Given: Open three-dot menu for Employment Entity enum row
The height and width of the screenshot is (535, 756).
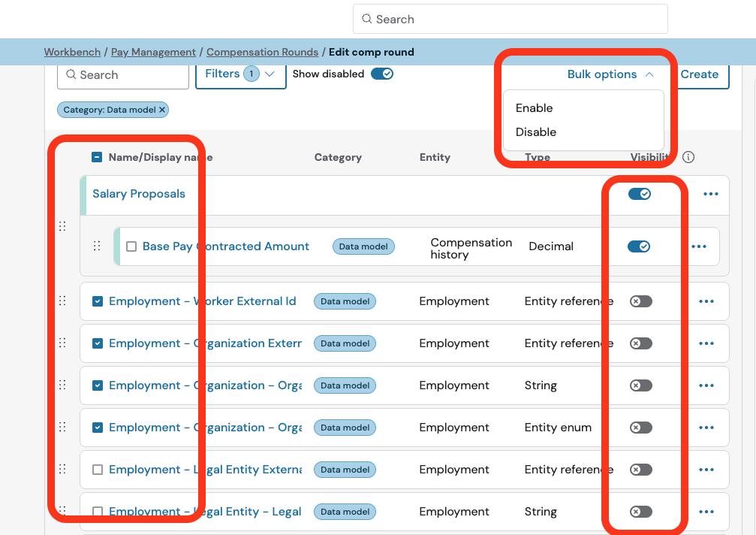Looking at the screenshot, I should [706, 428].
